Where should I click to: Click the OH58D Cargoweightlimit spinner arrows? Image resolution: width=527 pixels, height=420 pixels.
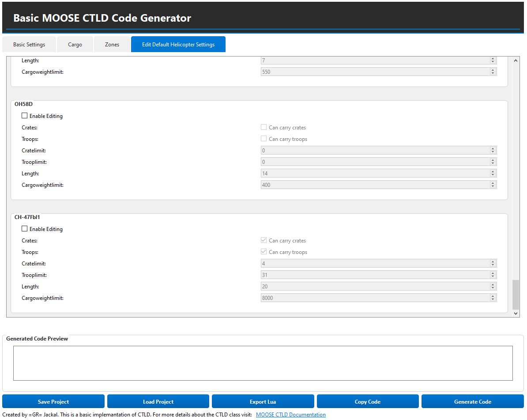(x=493, y=185)
